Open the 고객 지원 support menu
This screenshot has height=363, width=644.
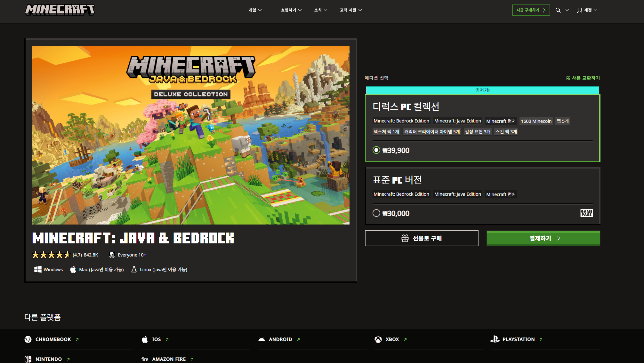[x=350, y=10]
